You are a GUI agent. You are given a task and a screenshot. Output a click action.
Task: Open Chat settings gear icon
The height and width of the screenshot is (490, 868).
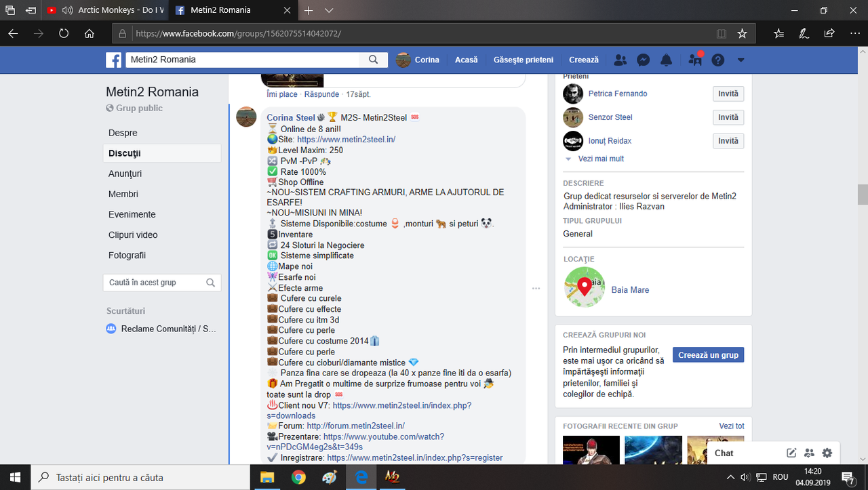tap(827, 453)
